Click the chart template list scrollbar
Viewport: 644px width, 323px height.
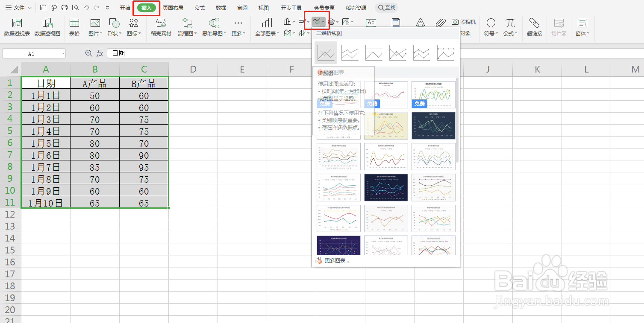click(x=457, y=119)
